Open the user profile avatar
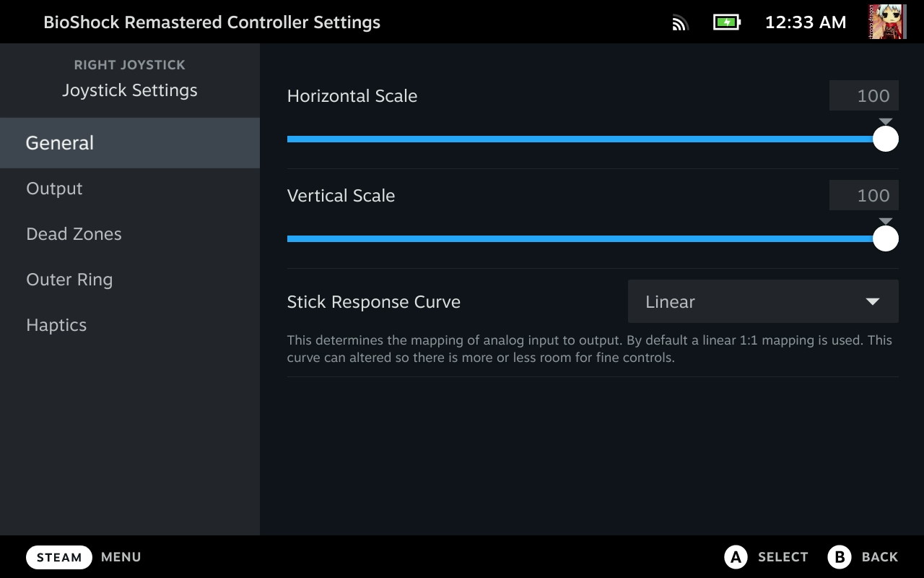The height and width of the screenshot is (578, 924). tap(887, 22)
